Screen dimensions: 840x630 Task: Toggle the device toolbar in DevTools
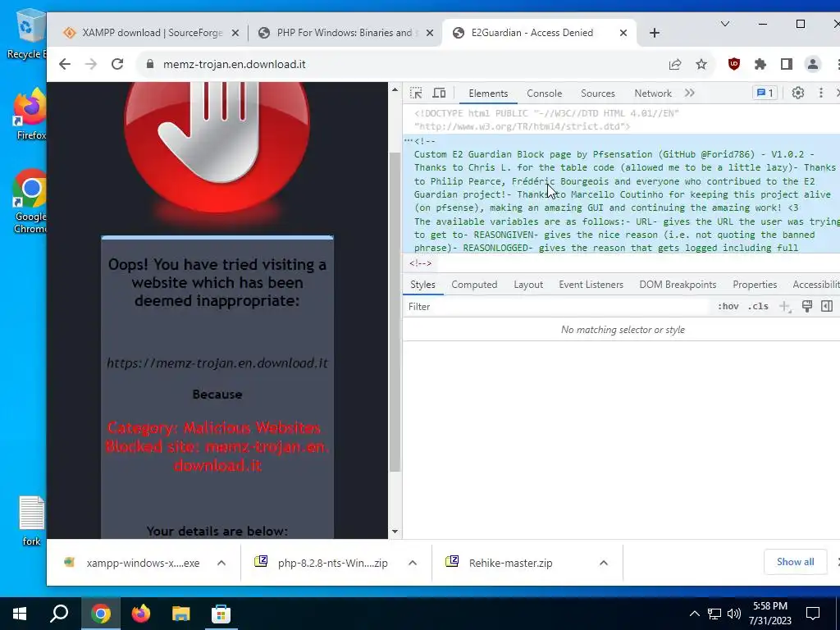pos(440,94)
